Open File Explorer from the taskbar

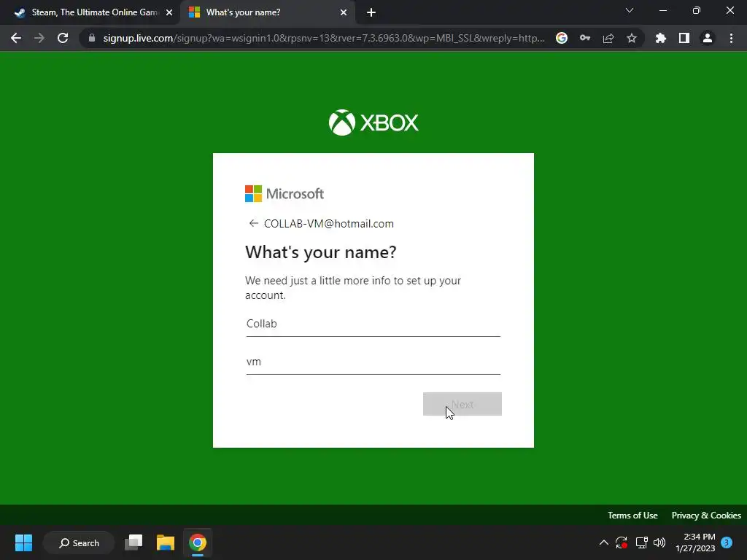point(166,542)
